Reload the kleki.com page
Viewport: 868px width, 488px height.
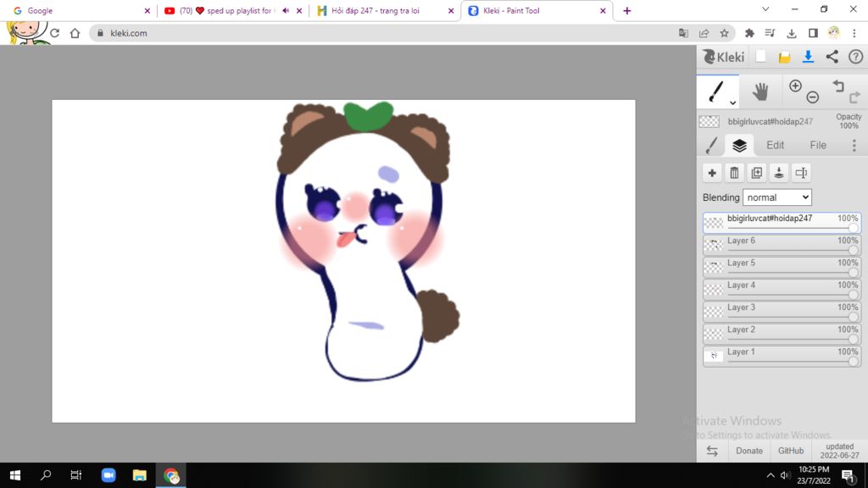54,33
